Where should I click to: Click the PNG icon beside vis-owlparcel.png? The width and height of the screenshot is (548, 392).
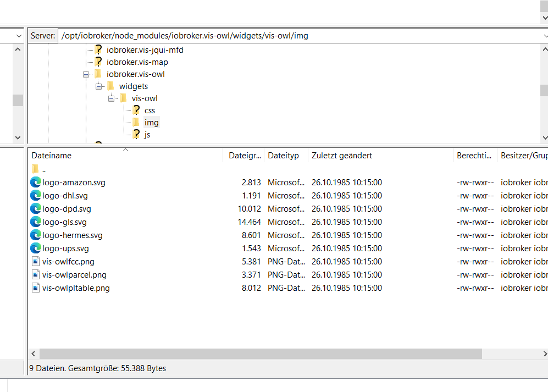pos(36,275)
